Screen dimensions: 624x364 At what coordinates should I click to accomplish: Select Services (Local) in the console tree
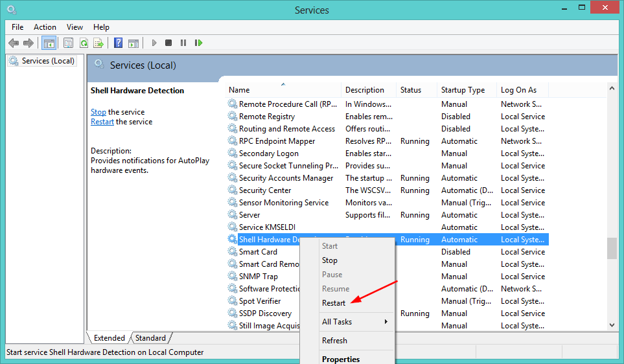coord(48,61)
